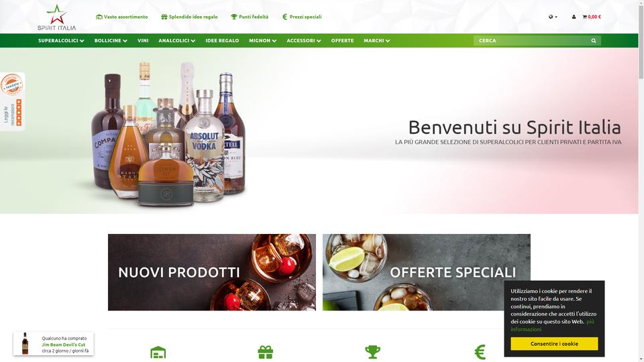The image size is (644, 362).
Task: Open the globe language selector dropdown
Action: tap(553, 17)
